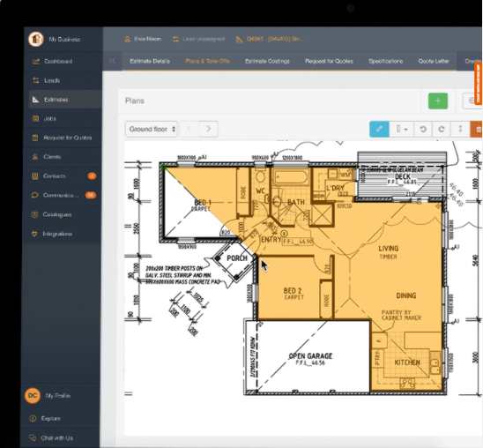The width and height of the screenshot is (483, 448).
Task: Switch to Estimate Costings tab
Action: pos(267,62)
